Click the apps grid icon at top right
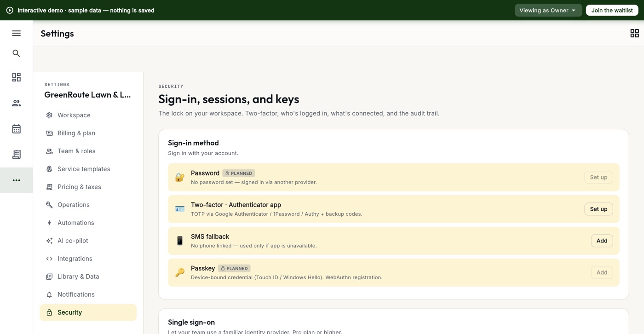Screen dimensions: 644x334 (634, 33)
